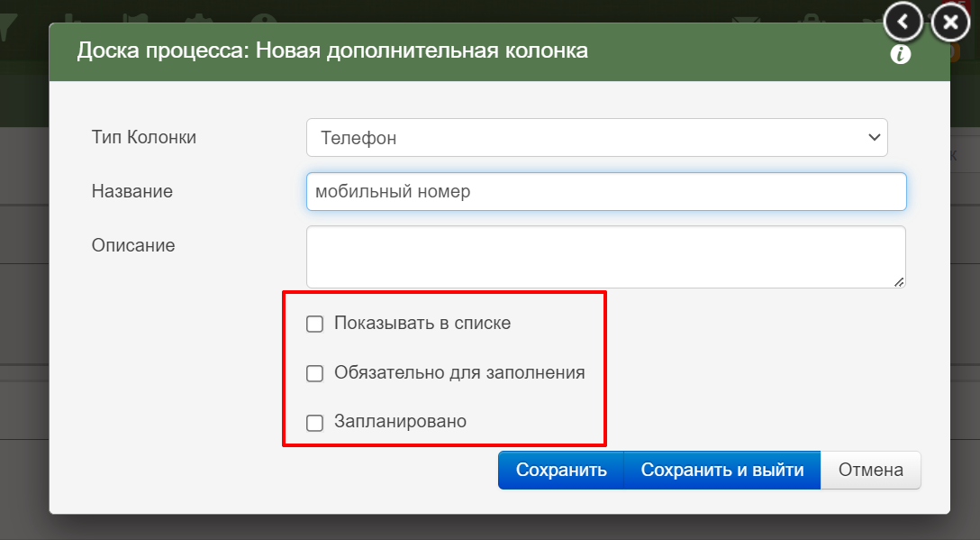Open the info icon in dialog header
This screenshot has width=980, height=540.
coord(900,54)
